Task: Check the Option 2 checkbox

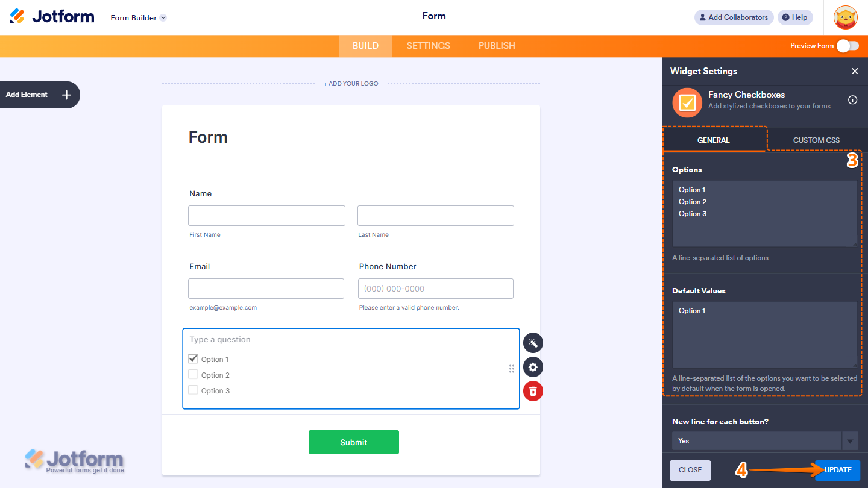Action: [x=193, y=374]
